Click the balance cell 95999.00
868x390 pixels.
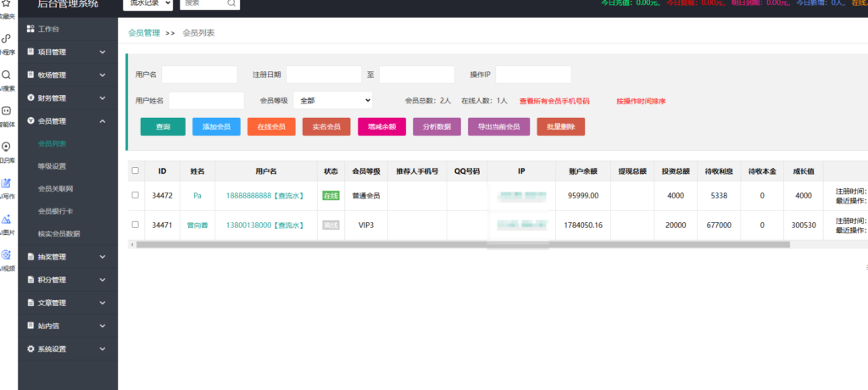click(x=583, y=196)
